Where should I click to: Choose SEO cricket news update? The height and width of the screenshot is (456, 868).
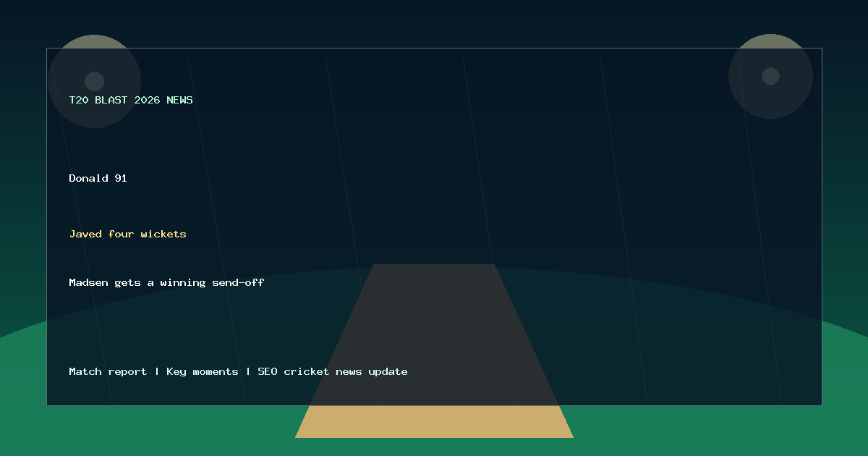click(x=333, y=371)
